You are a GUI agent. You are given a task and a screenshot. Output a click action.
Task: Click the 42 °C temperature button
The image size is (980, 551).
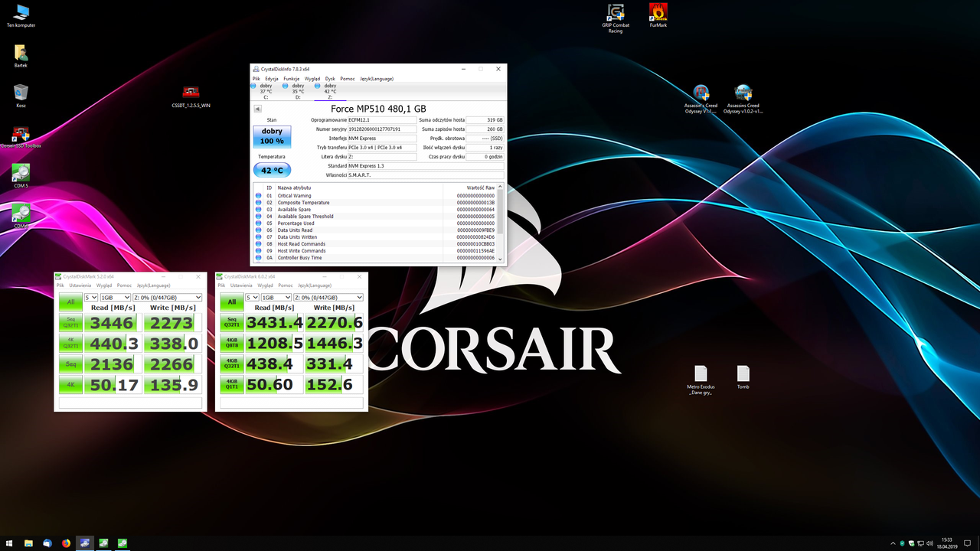(x=272, y=170)
